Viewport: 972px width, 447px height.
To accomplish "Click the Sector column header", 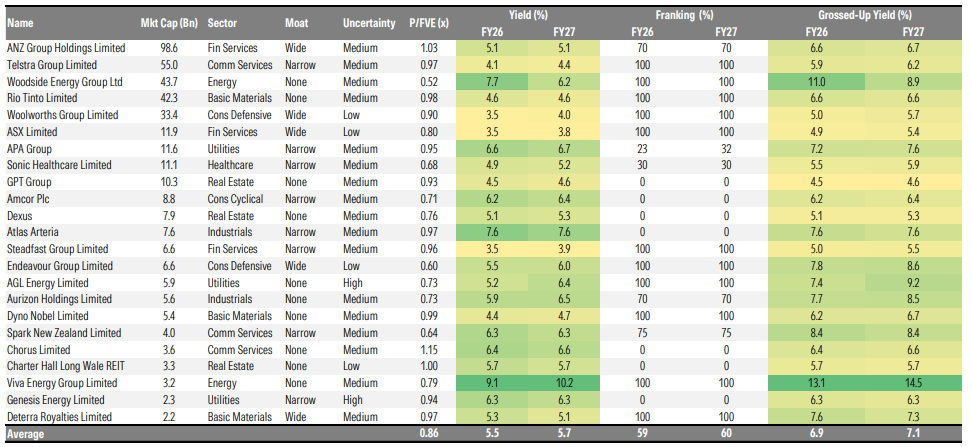I will [x=222, y=22].
